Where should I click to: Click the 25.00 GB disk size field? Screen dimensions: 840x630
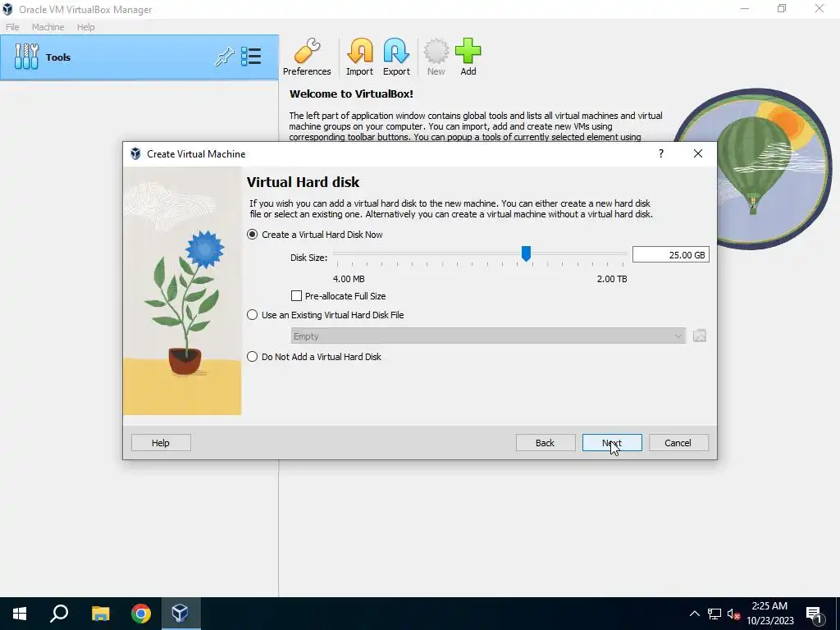[x=671, y=255]
